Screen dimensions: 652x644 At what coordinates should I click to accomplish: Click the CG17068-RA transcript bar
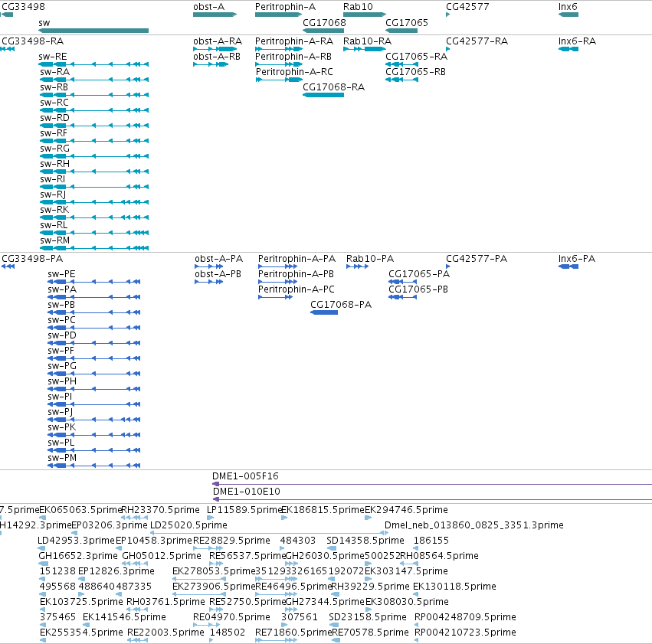click(x=323, y=95)
